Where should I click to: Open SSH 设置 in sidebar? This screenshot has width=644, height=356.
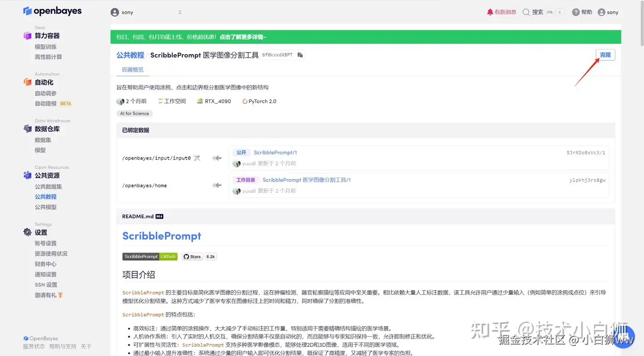[x=46, y=285]
